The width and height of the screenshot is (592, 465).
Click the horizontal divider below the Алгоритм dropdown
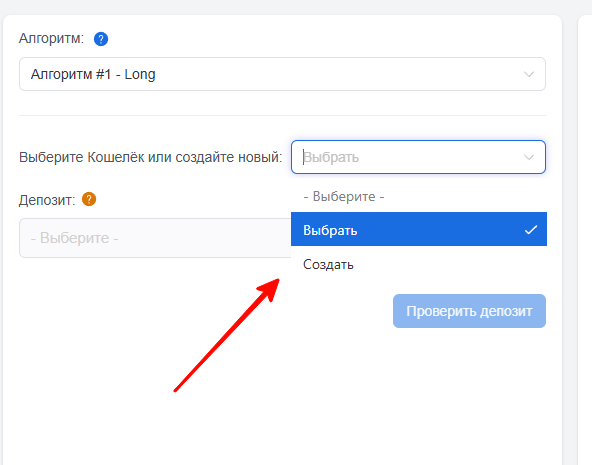pyautogui.click(x=282, y=115)
